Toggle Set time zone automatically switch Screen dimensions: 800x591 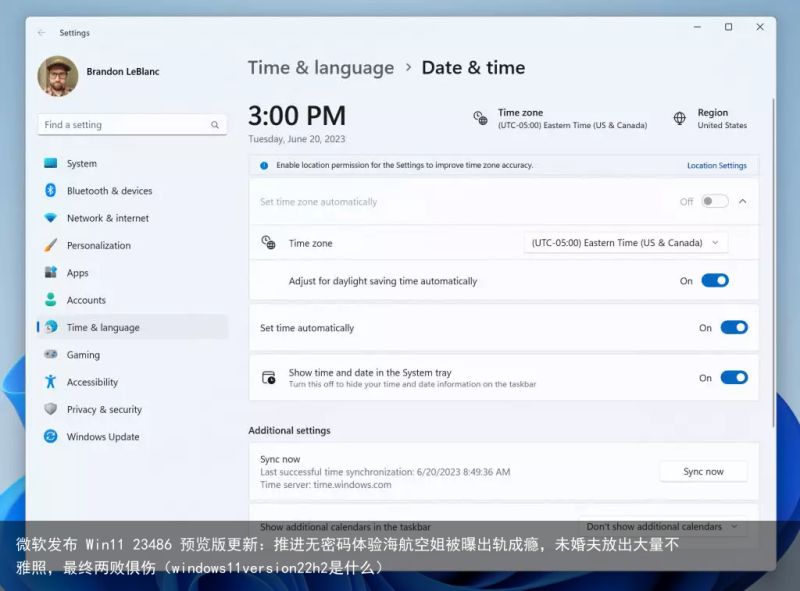pyautogui.click(x=714, y=201)
